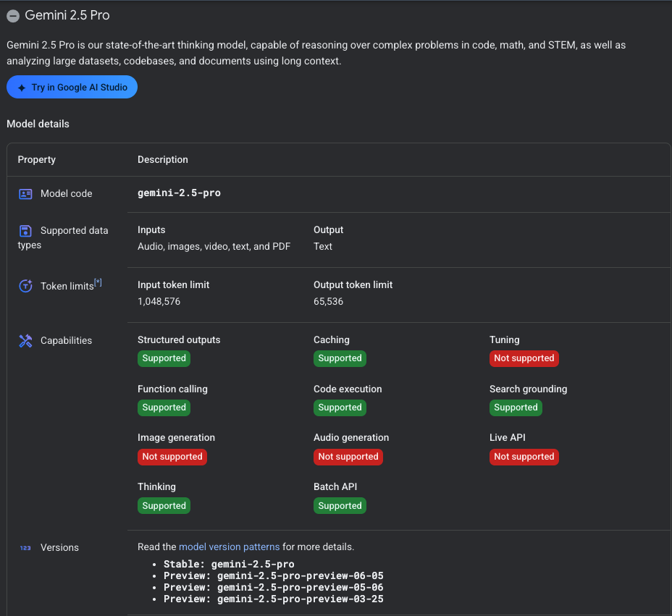
Task: Click the Model code ID card icon
Action: pos(25,194)
